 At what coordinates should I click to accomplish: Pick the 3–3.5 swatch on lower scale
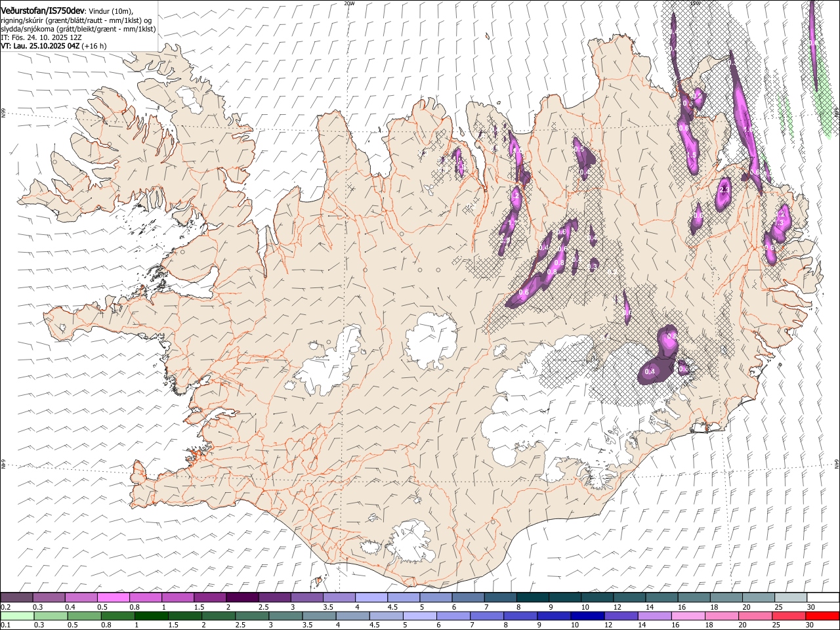click(285, 616)
